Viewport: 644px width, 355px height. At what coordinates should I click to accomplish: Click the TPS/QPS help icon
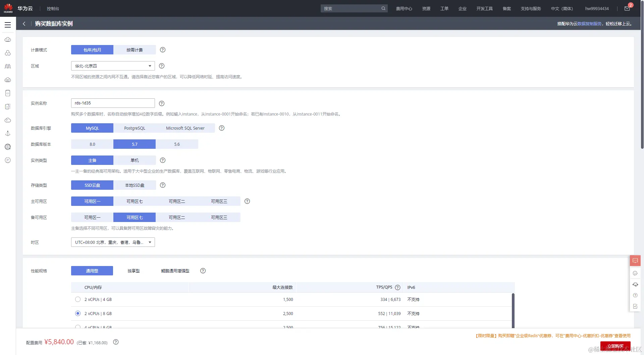pyautogui.click(x=398, y=287)
